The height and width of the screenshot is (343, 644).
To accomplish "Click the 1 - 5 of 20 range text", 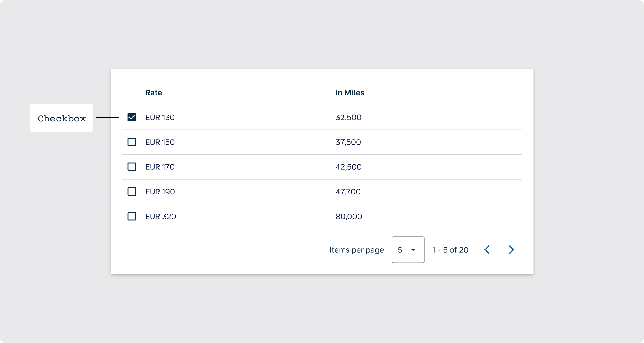I will point(450,250).
